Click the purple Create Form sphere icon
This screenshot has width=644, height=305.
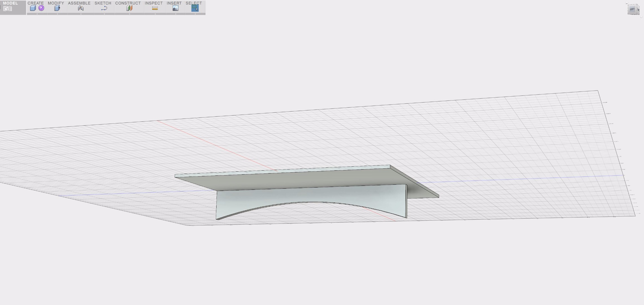pos(41,8)
